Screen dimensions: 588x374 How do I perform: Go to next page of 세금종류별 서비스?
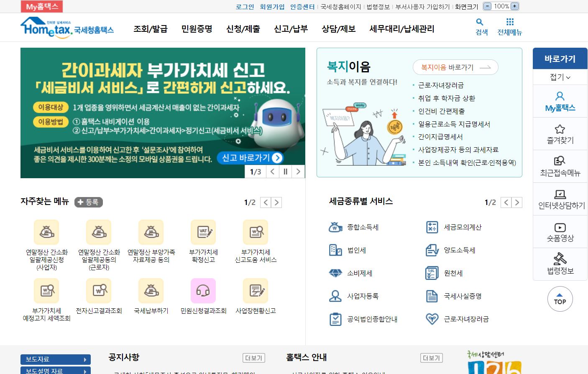pyautogui.click(x=517, y=202)
